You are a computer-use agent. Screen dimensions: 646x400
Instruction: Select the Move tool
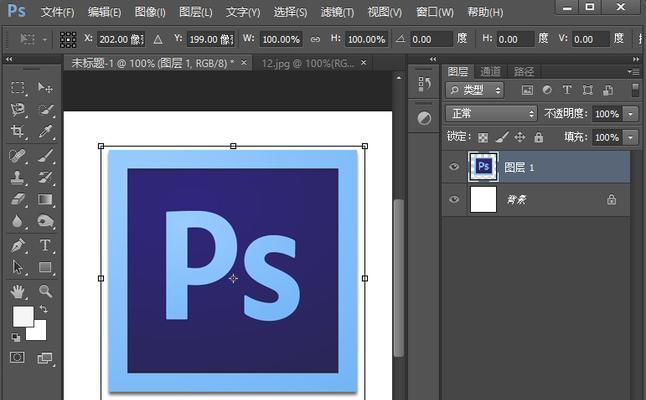click(44, 88)
